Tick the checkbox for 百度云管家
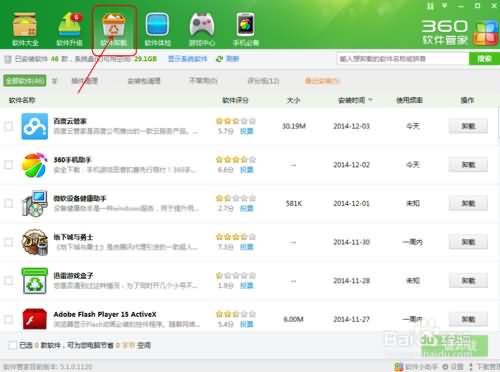This screenshot has height=372, width=500. click(x=9, y=126)
